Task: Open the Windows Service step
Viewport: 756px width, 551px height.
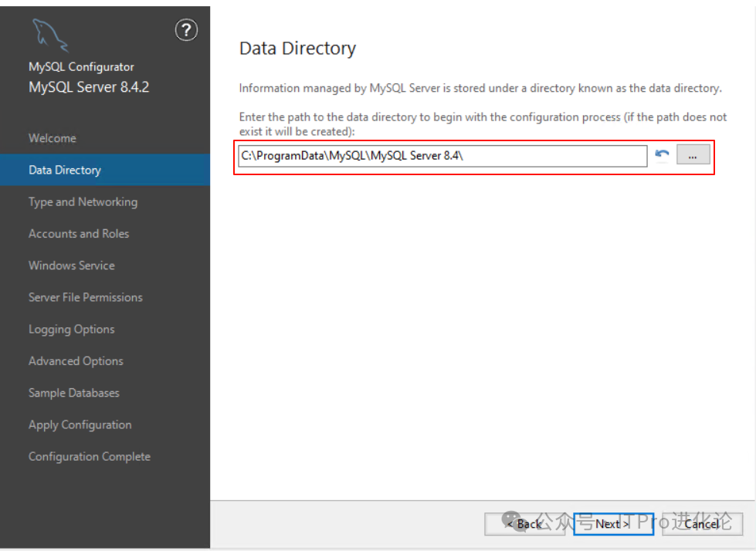Action: click(71, 265)
